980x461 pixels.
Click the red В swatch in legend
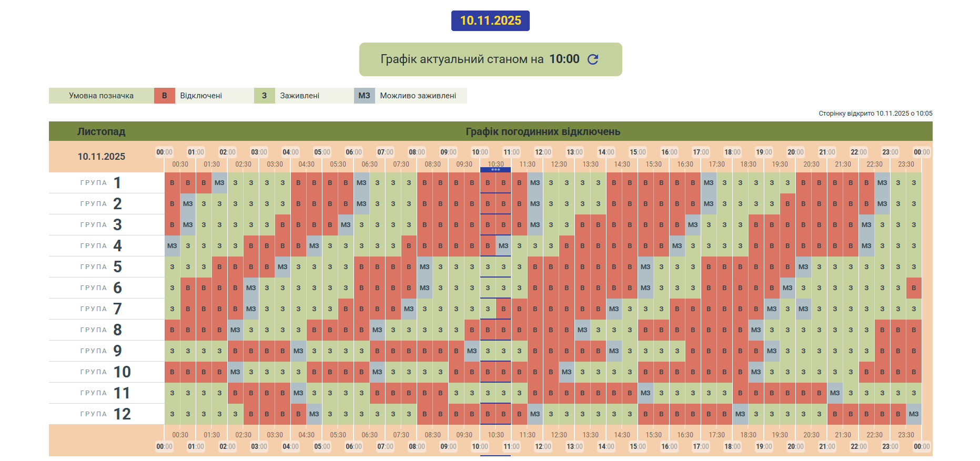point(164,96)
